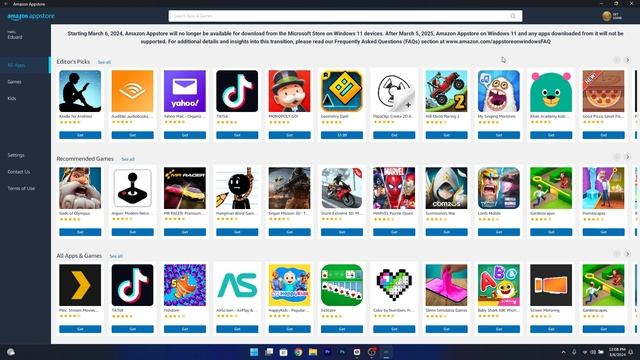Open the AirScreen AS icon
The image size is (640, 360).
237,285
